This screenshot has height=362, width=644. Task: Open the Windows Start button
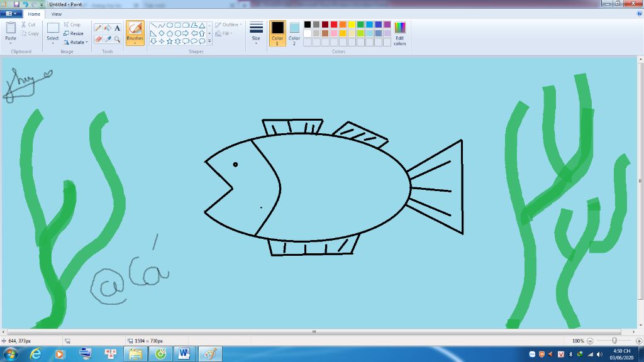[10, 354]
